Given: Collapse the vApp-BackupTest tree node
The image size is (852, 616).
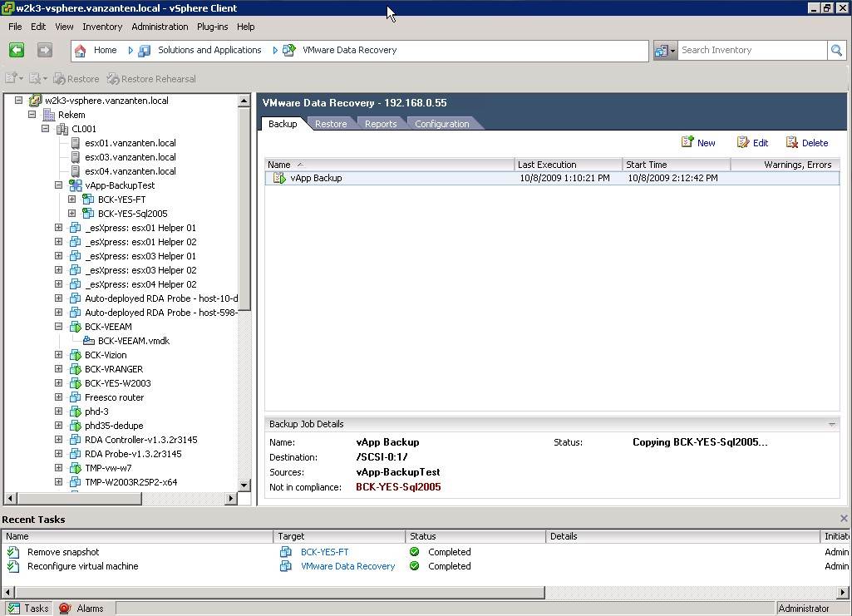Looking at the screenshot, I should (59, 185).
